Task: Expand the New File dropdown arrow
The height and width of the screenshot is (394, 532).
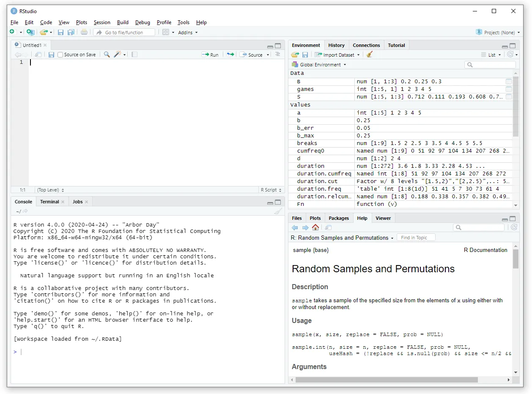Action: pos(21,33)
